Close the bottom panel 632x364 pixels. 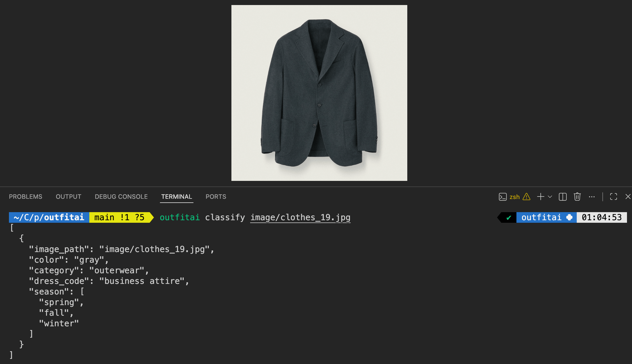[628, 197]
